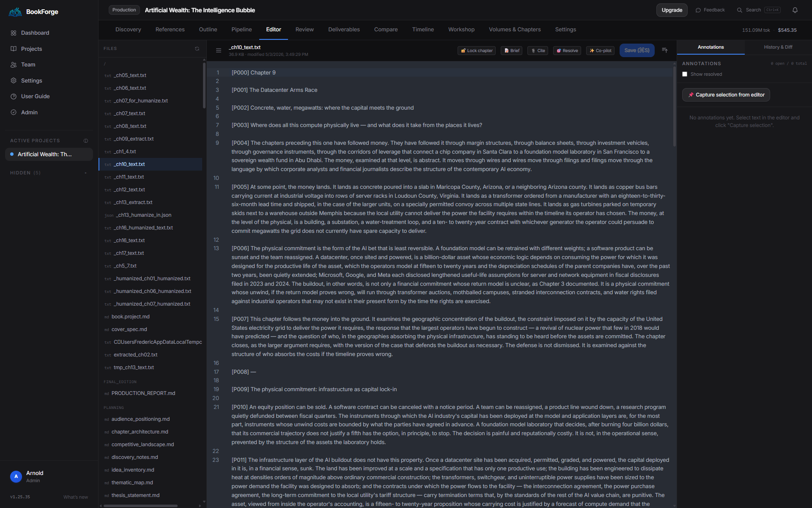
Task: Send Feedback from the top bar
Action: (x=710, y=10)
